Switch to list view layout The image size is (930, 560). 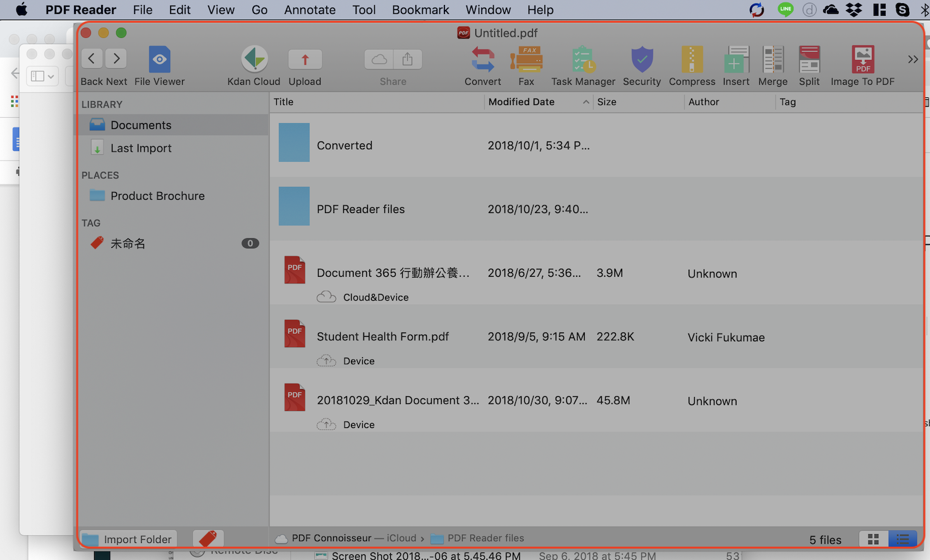tap(902, 539)
